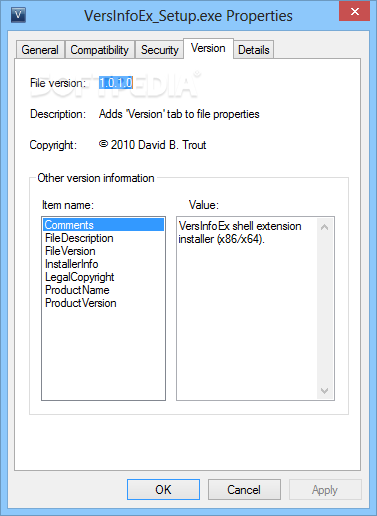This screenshot has width=377, height=516.
Task: Switch to the General tab
Action: [x=40, y=50]
